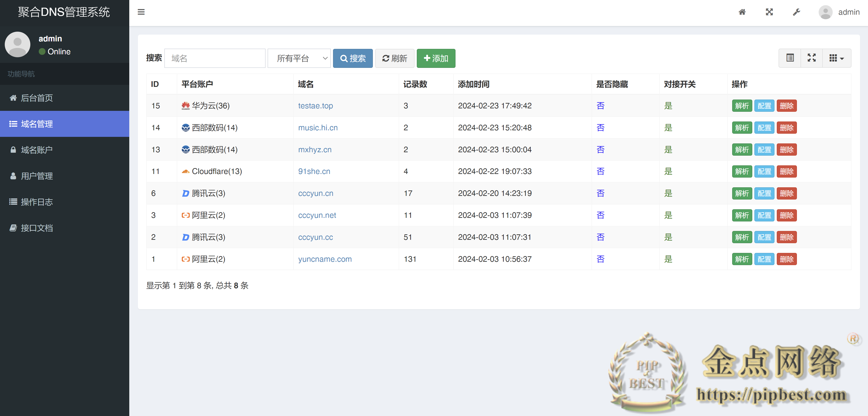The width and height of the screenshot is (868, 416).
Task: Open the wrench settings icon in navbar
Action: (796, 12)
